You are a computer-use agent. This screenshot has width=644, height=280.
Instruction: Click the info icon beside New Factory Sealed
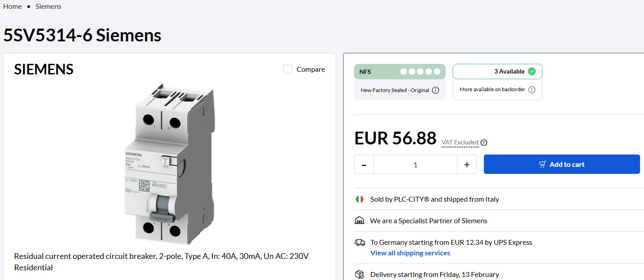click(435, 90)
